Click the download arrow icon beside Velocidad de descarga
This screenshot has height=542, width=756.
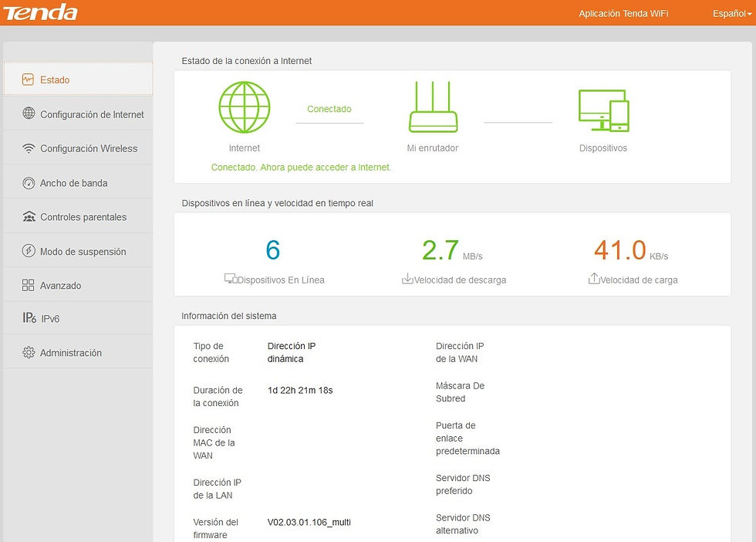pos(407,279)
